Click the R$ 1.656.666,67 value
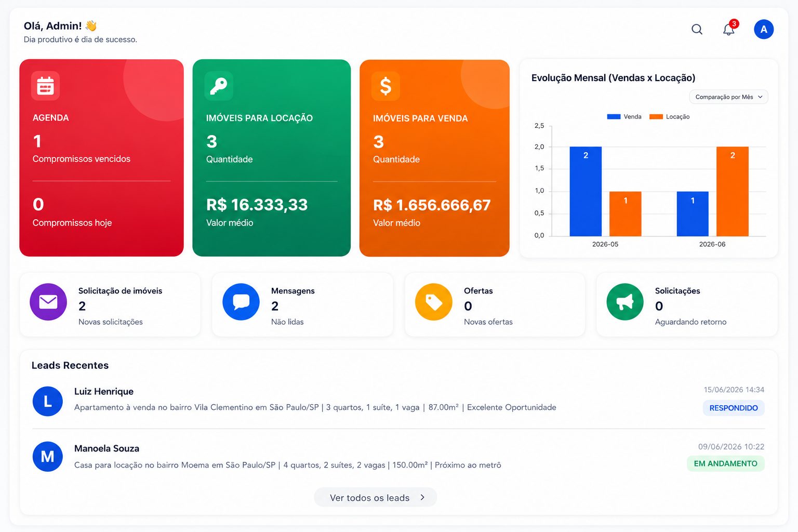 (432, 205)
